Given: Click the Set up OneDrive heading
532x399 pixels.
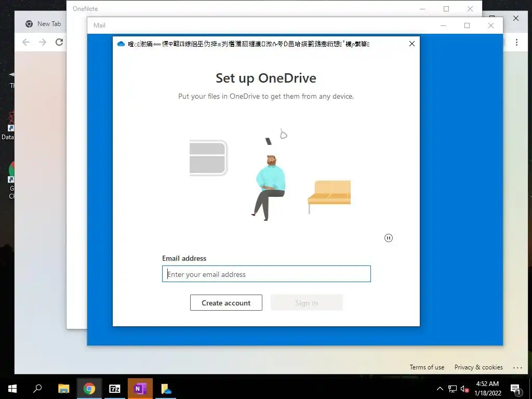Looking at the screenshot, I should pos(266,78).
